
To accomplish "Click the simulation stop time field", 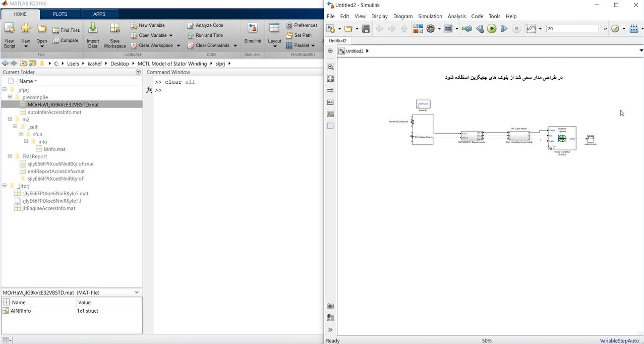I will tap(572, 29).
